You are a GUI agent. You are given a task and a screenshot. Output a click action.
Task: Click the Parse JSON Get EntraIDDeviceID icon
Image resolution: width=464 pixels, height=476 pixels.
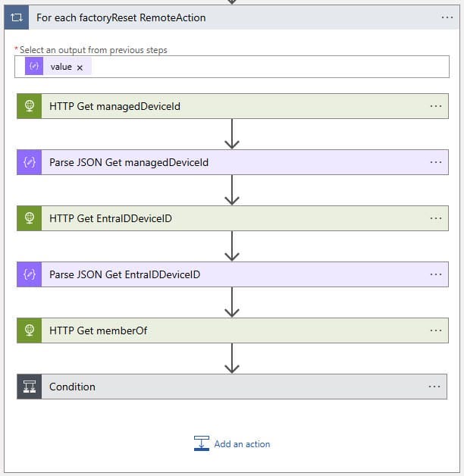[29, 274]
